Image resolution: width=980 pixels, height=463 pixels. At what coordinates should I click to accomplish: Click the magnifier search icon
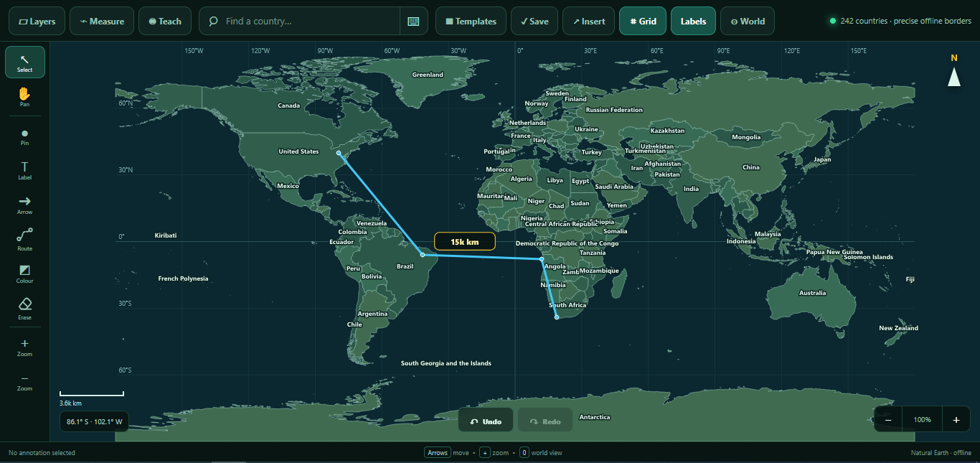[213, 22]
